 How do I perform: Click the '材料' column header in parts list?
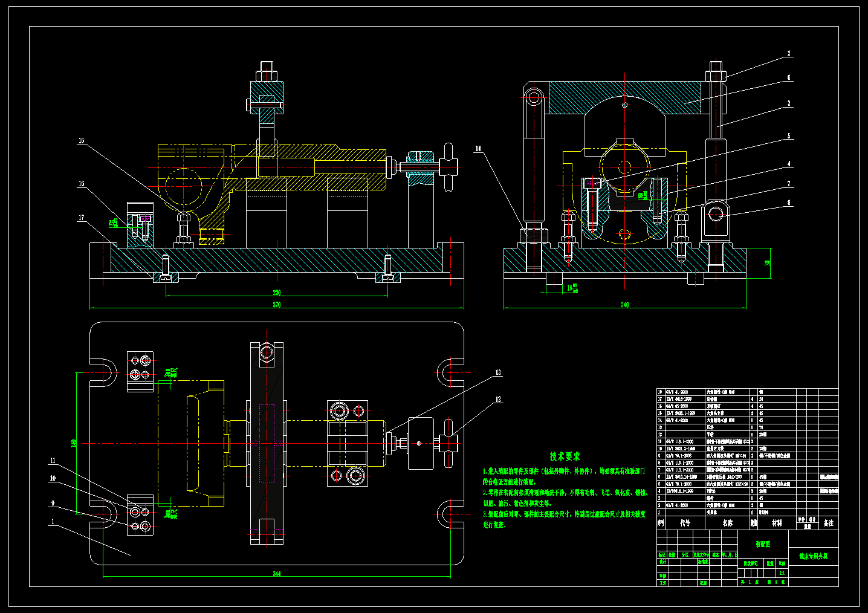point(777,523)
